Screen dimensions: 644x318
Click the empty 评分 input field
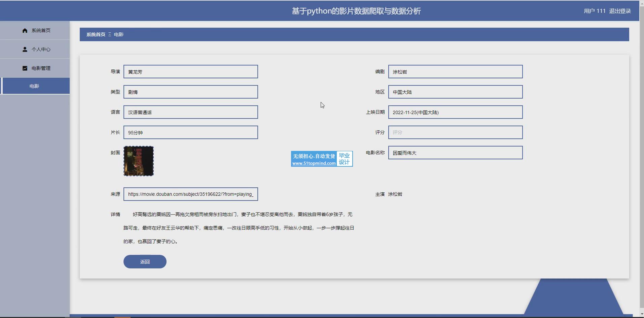point(455,132)
